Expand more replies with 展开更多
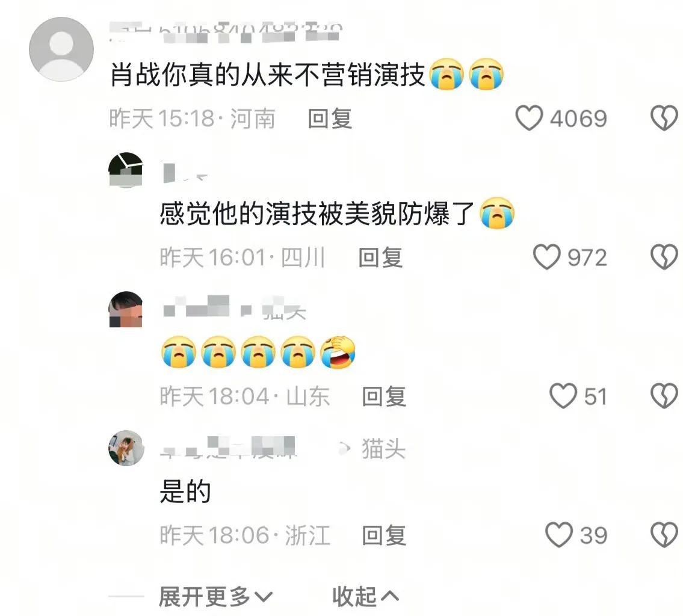 click(215, 596)
